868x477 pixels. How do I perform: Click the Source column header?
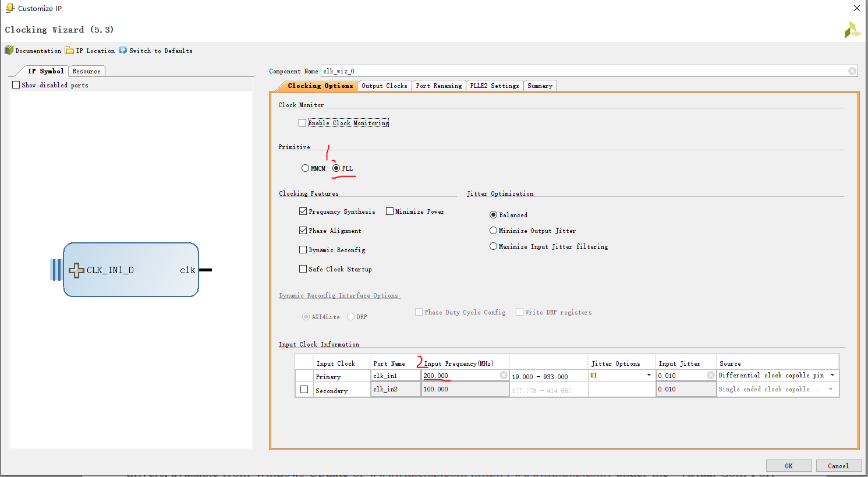[x=730, y=363]
